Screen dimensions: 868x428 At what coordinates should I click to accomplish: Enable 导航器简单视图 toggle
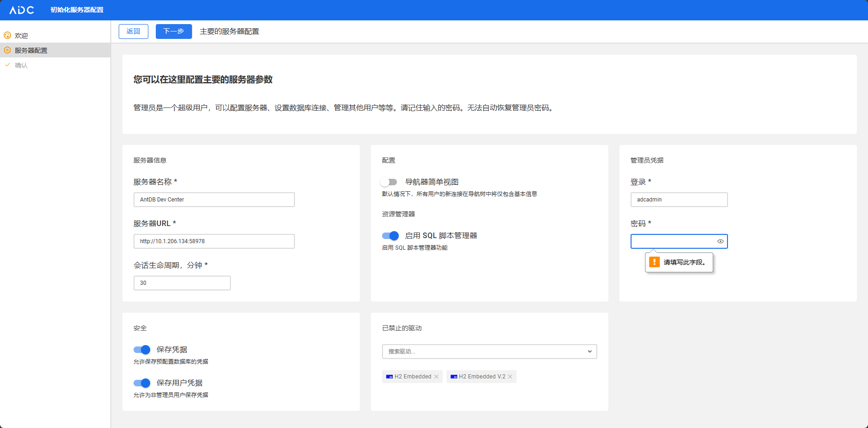click(x=389, y=182)
